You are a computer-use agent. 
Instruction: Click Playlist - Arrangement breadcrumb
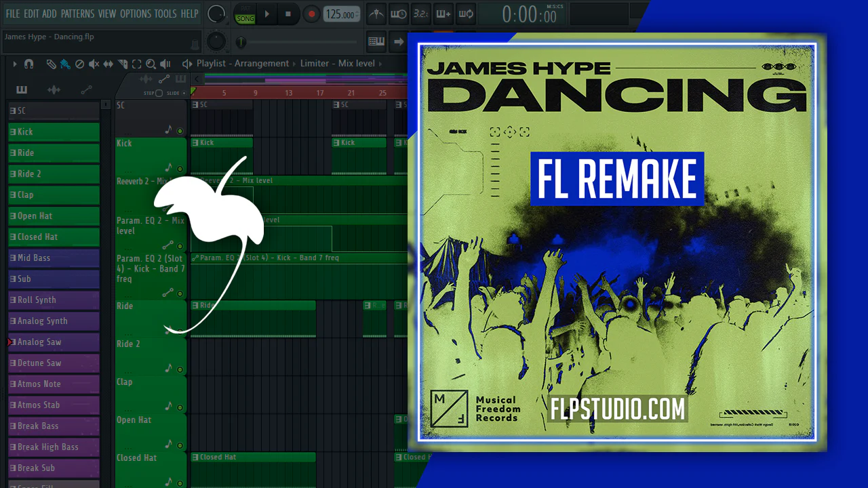coord(243,63)
